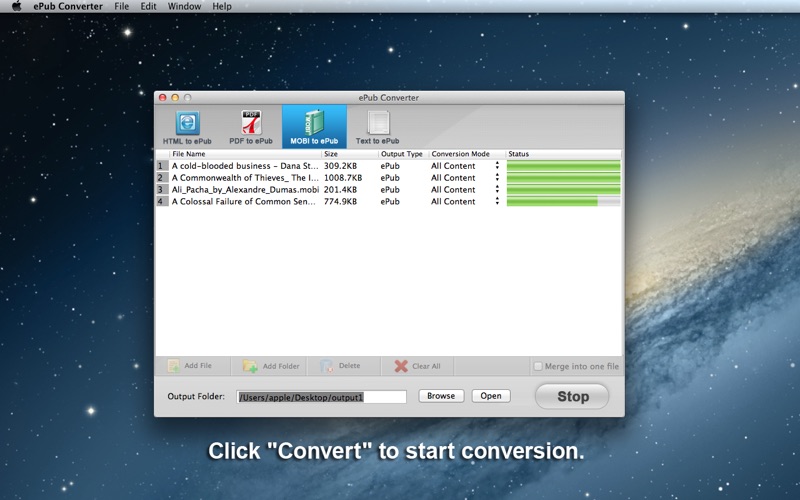Click the Clear All label
The height and width of the screenshot is (500, 800).
pos(426,366)
